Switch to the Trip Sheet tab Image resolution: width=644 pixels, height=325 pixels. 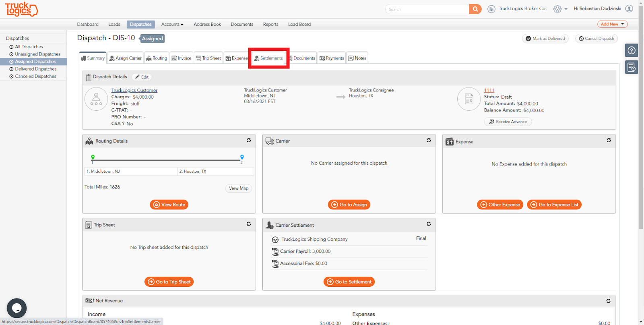[x=208, y=58]
